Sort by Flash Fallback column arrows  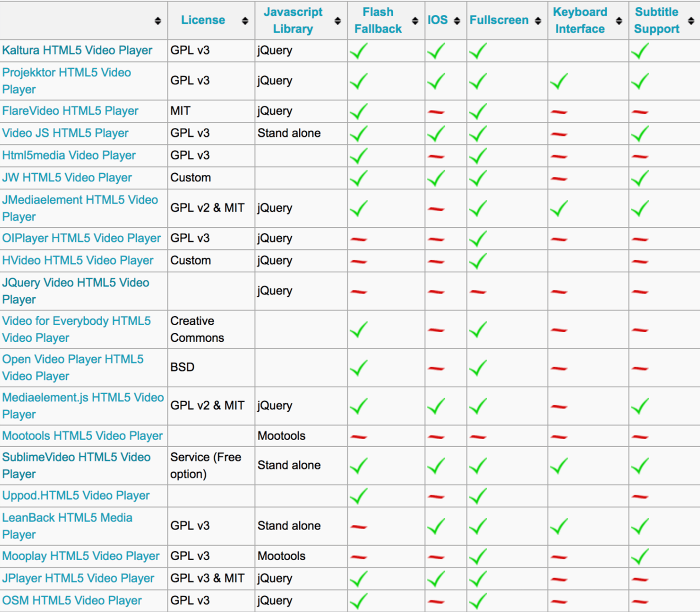[x=415, y=20]
